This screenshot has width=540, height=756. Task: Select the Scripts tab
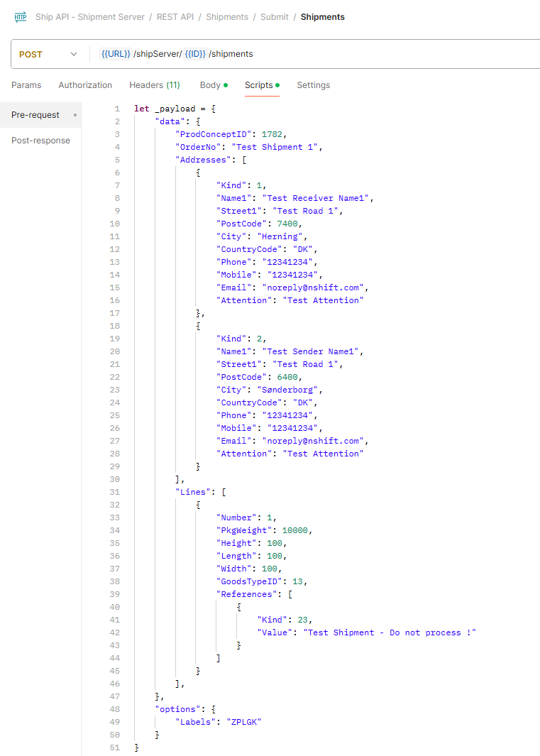point(261,85)
